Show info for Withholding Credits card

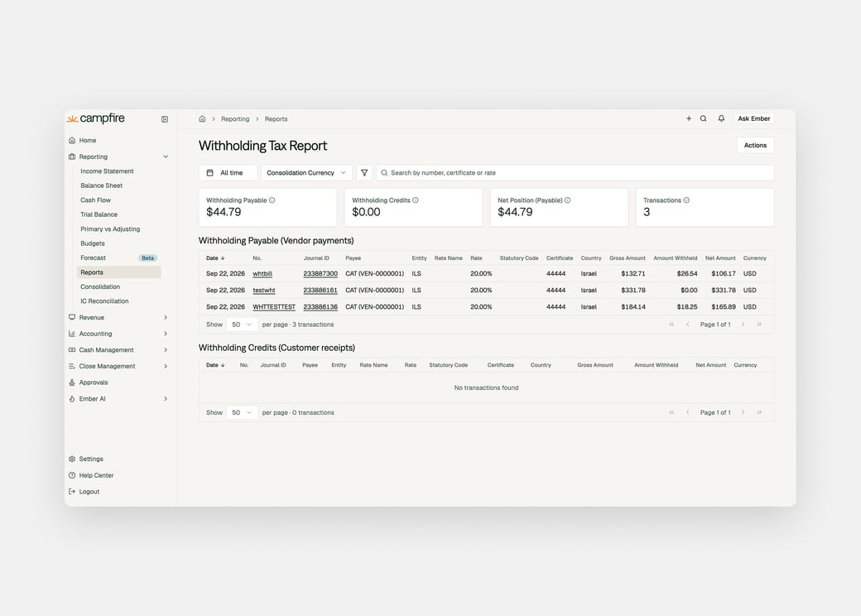click(x=415, y=200)
